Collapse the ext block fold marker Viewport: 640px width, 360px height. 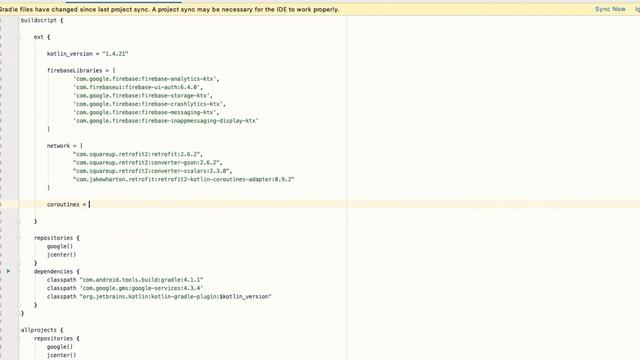point(19,37)
